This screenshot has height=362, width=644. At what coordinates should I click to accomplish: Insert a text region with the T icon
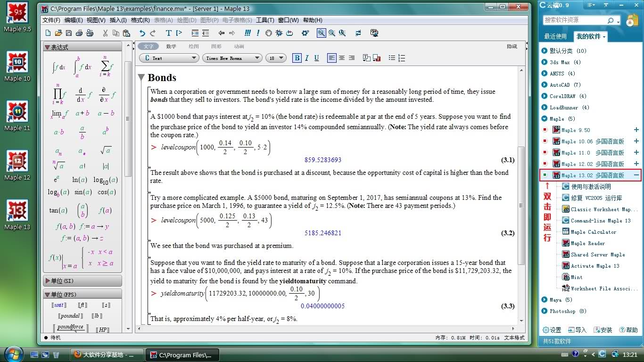(168, 33)
